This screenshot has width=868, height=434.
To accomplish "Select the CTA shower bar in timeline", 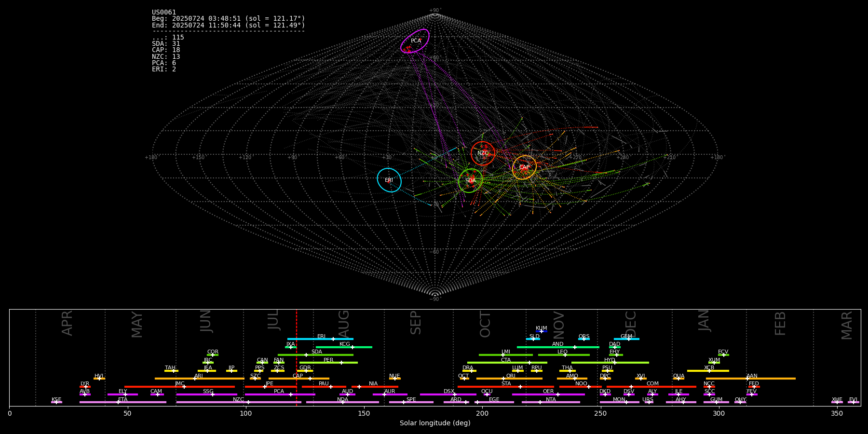I will (507, 363).
